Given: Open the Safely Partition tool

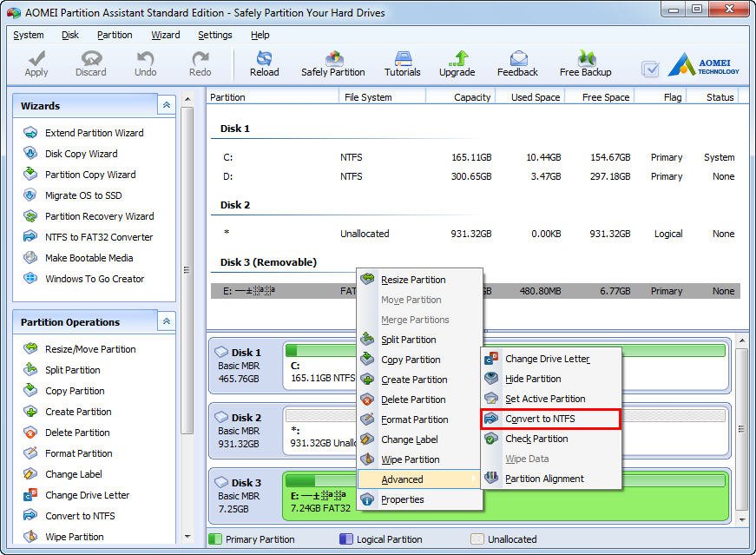Looking at the screenshot, I should (x=333, y=63).
